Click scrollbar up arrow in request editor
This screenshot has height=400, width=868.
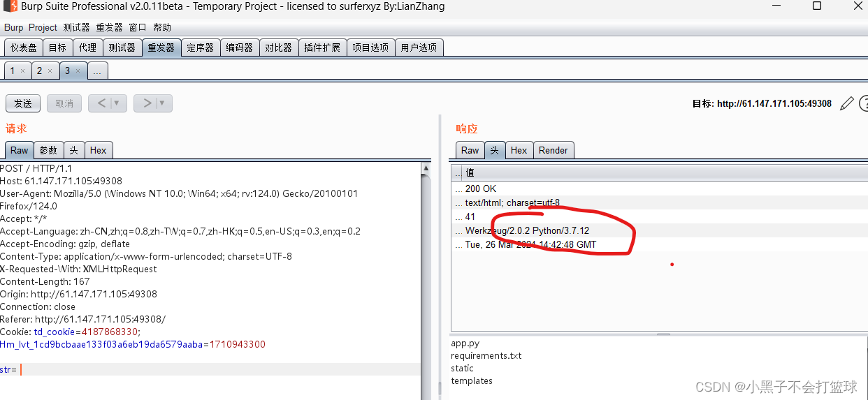[x=426, y=168]
